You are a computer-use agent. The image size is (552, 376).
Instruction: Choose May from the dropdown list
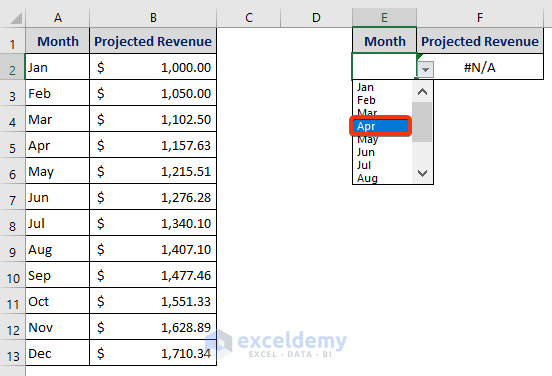click(382, 139)
